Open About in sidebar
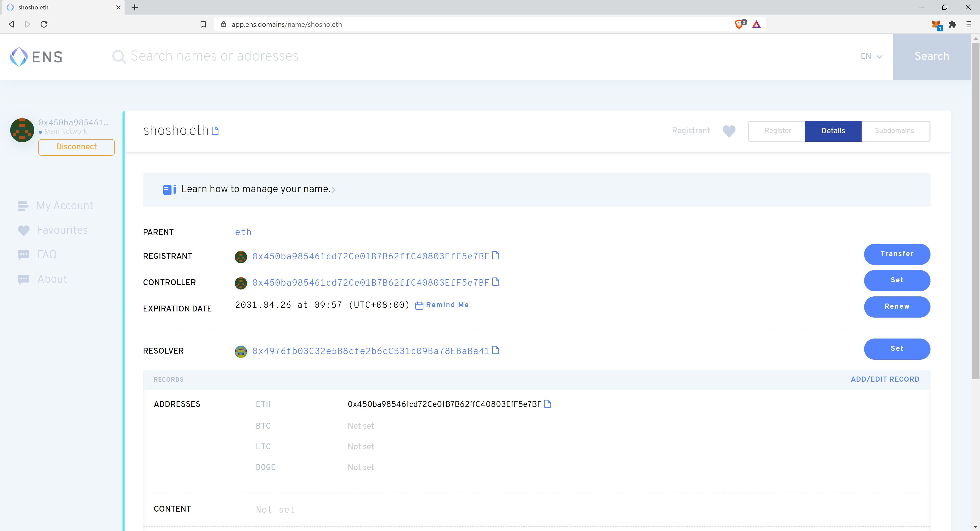The width and height of the screenshot is (980, 531). coord(52,279)
